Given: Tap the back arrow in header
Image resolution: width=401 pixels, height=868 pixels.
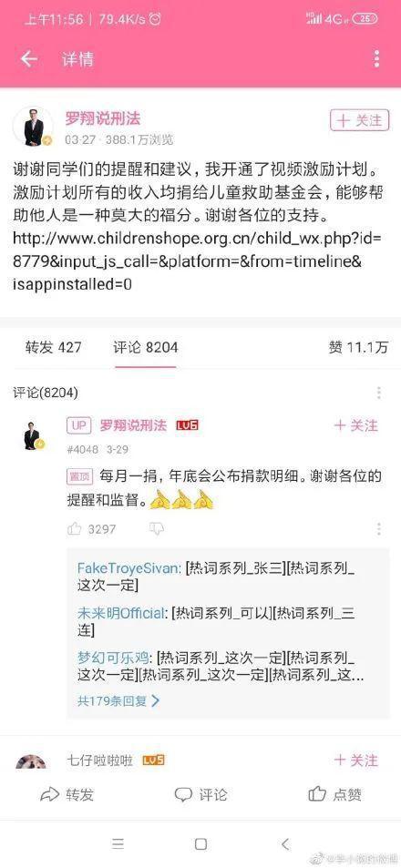Looking at the screenshot, I should tap(29, 59).
